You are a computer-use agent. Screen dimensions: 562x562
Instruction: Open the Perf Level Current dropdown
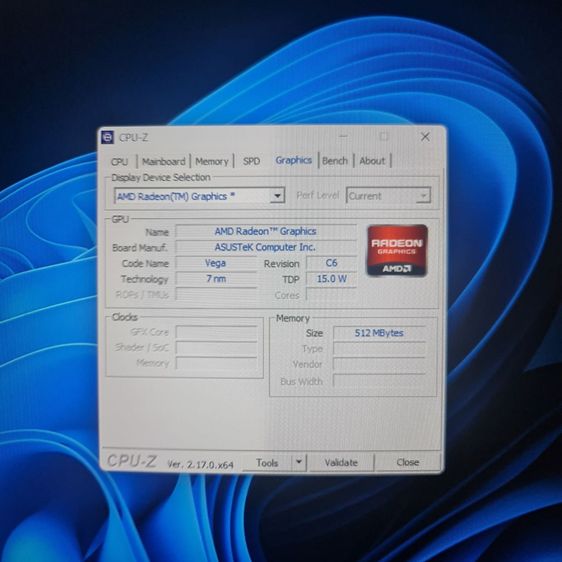[389, 196]
